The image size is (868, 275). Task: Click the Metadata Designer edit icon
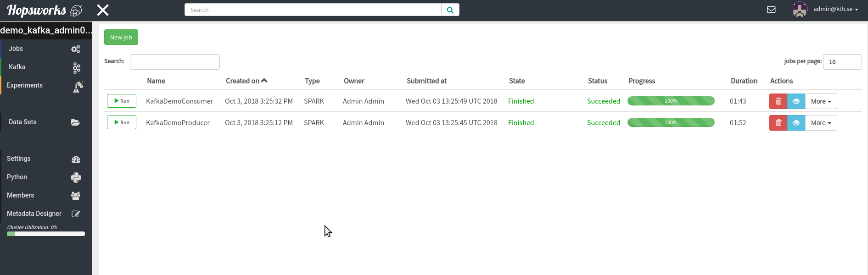point(76,214)
